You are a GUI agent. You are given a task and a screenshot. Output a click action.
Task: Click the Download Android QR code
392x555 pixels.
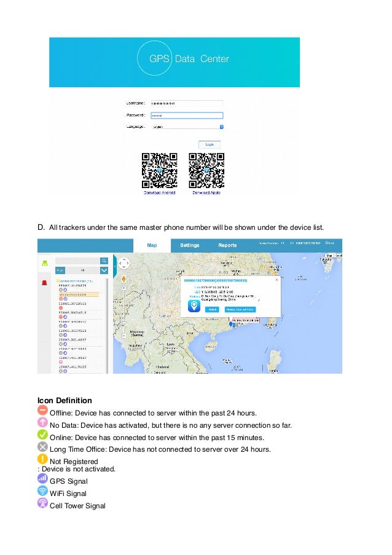159,171
